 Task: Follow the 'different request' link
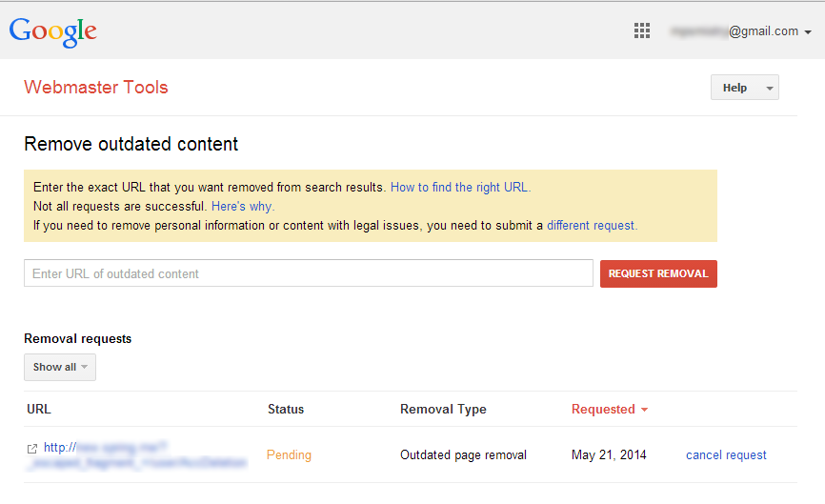pyautogui.click(x=592, y=226)
